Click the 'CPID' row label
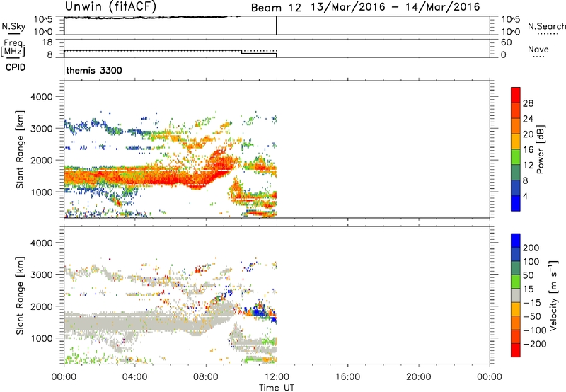 (16, 67)
